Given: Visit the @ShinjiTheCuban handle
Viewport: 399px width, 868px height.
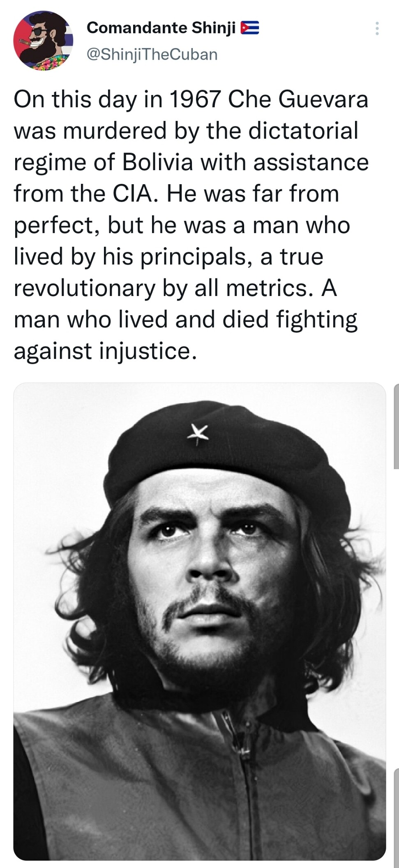Looking at the screenshot, I should [152, 54].
